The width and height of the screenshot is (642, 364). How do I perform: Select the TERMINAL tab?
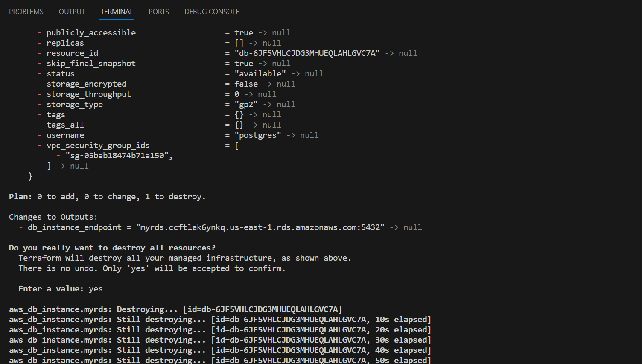117,12
